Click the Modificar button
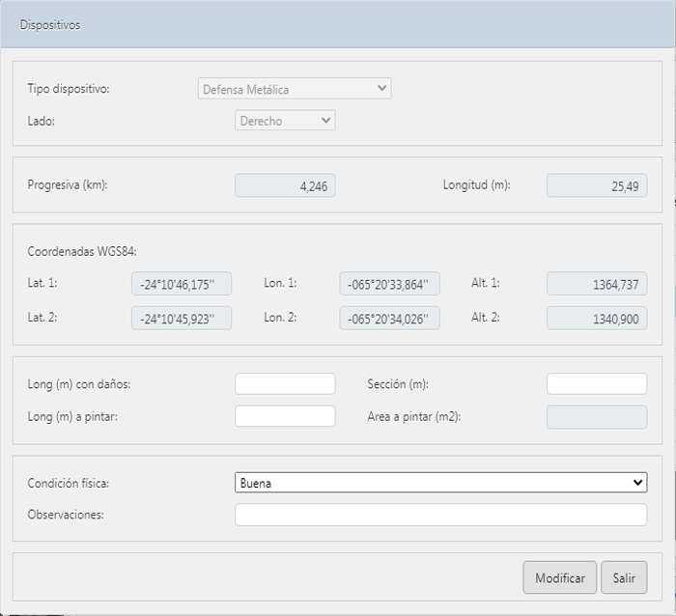 pyautogui.click(x=559, y=577)
